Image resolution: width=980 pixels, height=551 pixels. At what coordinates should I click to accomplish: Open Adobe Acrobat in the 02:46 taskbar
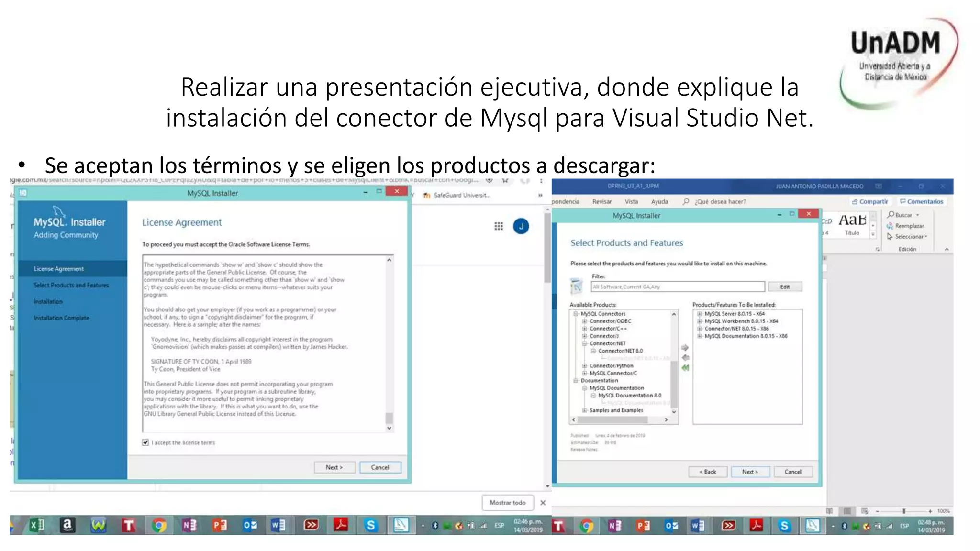(341, 526)
